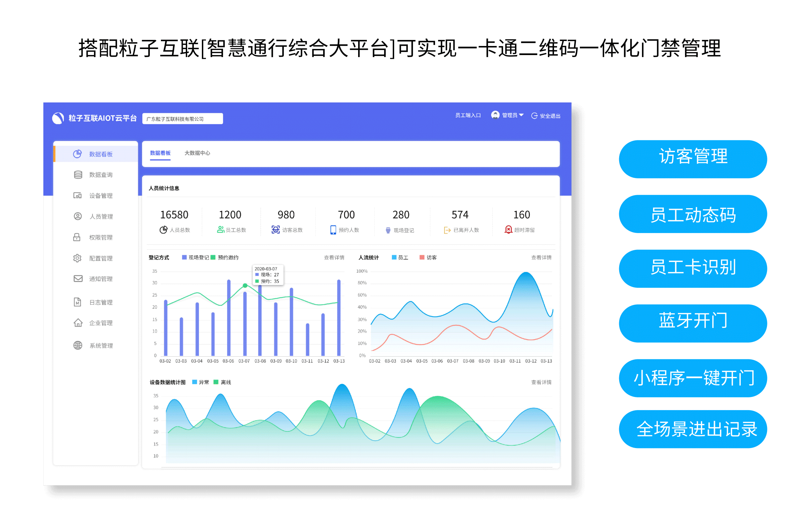This screenshot has width=812, height=531.
Task: Click the 700 预约人数 value
Action: 346,215
